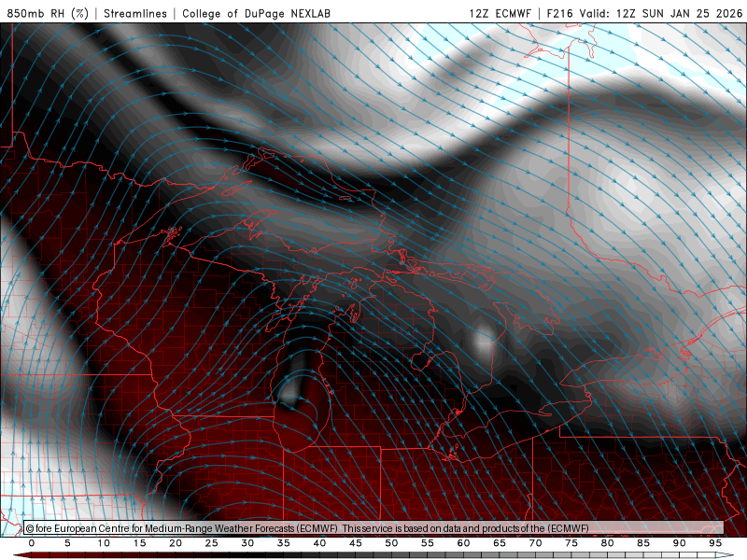Click the '70' color scale label
The width and height of the screenshot is (747, 560).
(535, 543)
